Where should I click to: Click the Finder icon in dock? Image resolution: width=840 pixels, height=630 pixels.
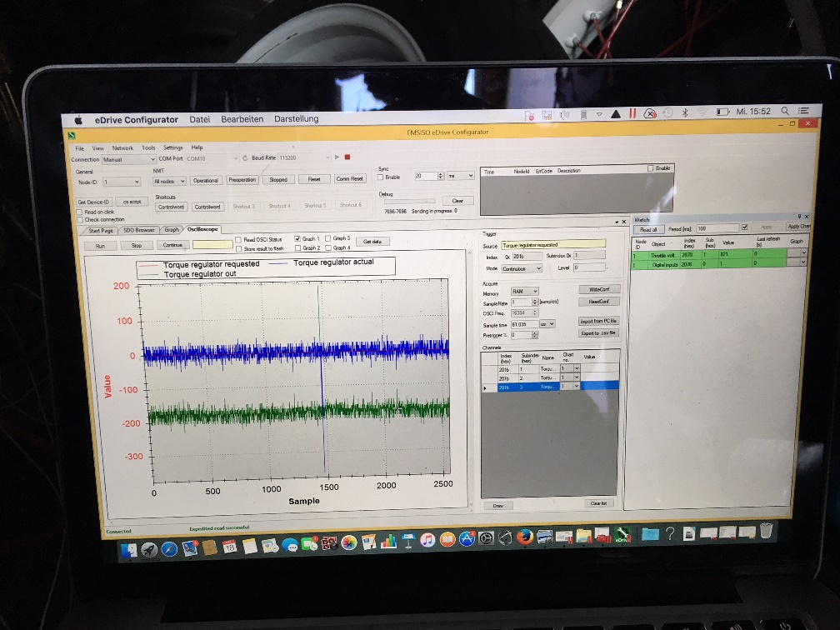click(x=129, y=550)
